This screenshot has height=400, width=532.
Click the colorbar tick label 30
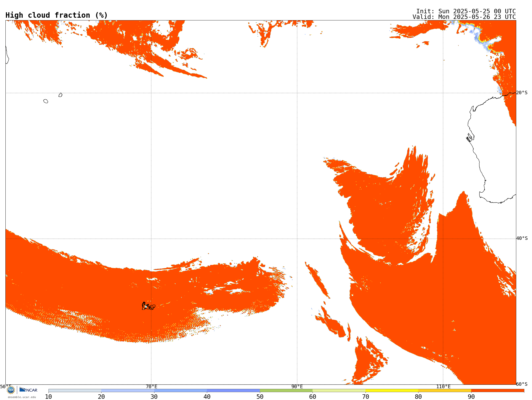[x=154, y=397]
